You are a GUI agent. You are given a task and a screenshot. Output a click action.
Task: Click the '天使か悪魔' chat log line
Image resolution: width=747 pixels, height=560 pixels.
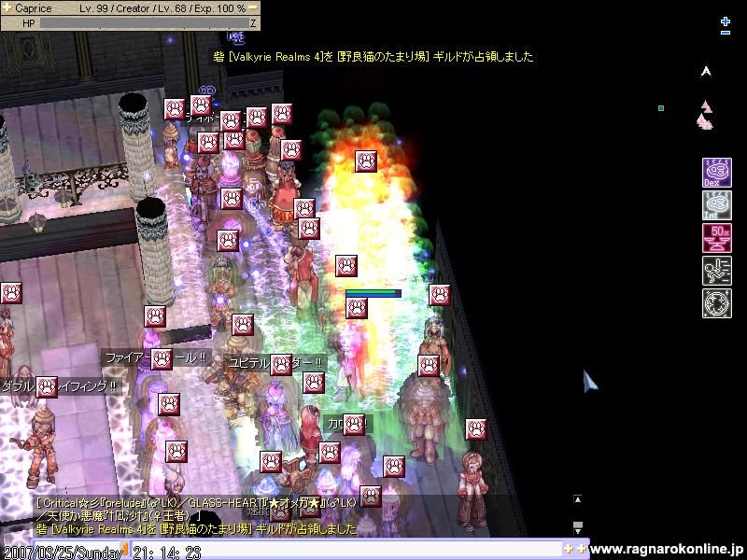click(119, 516)
